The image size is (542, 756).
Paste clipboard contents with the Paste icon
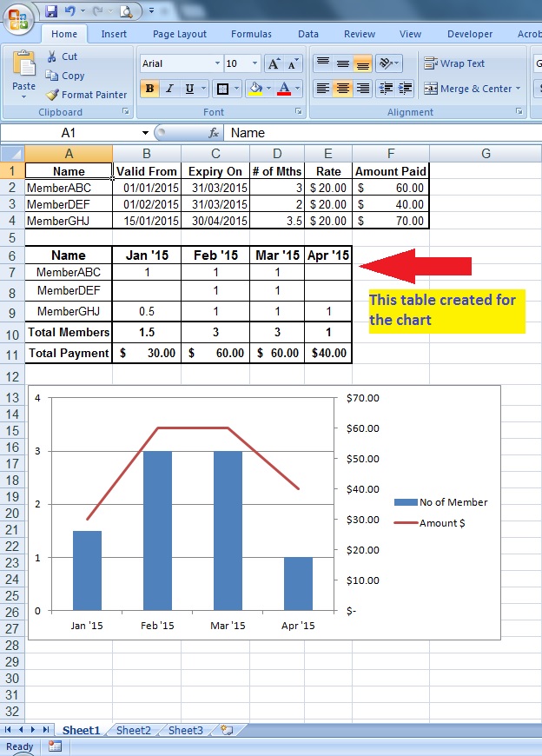(x=23, y=64)
